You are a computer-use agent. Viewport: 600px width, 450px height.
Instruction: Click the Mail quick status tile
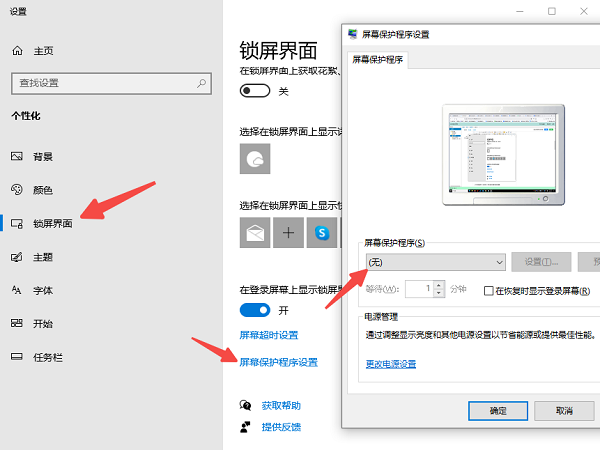click(x=255, y=233)
